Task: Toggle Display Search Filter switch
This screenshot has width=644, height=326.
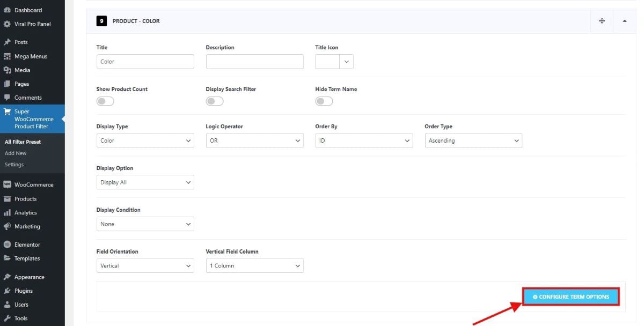Action: pyautogui.click(x=215, y=101)
